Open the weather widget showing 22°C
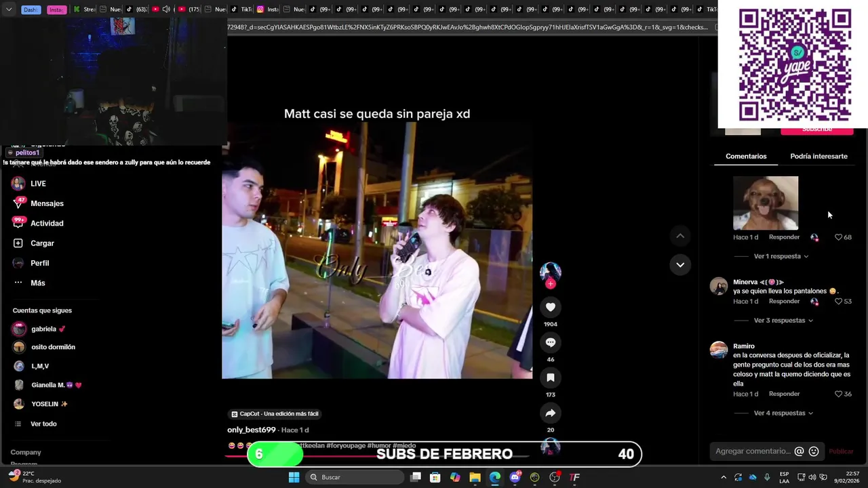Image resolution: width=868 pixels, height=488 pixels. [34, 477]
